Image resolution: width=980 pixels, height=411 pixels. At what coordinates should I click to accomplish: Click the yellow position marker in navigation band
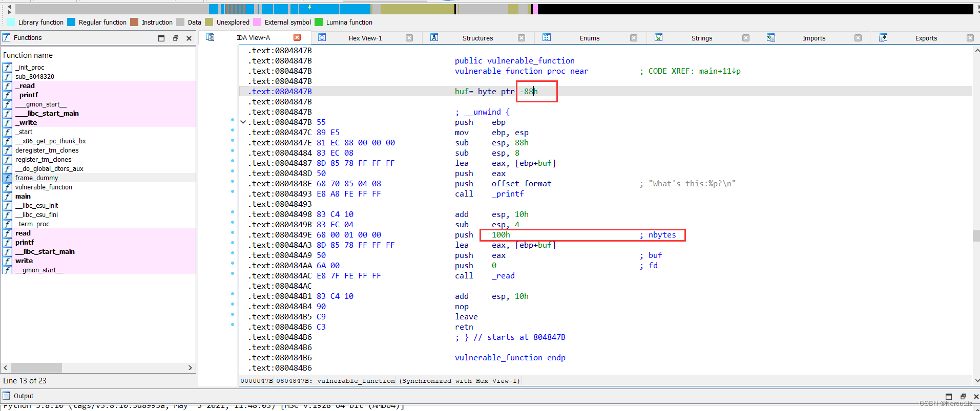309,7
